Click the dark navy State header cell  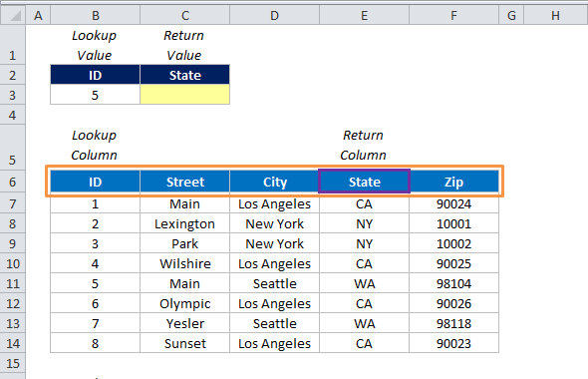(x=185, y=75)
